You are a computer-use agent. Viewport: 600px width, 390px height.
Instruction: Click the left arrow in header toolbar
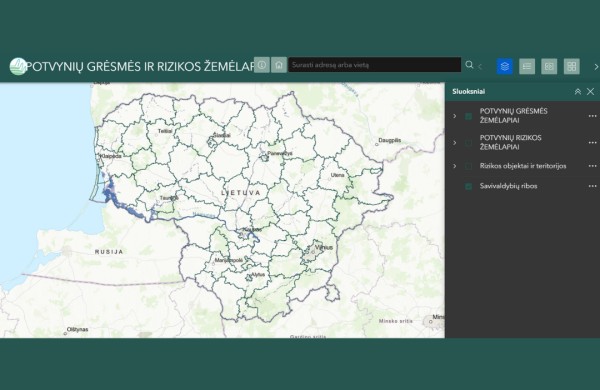coord(480,67)
